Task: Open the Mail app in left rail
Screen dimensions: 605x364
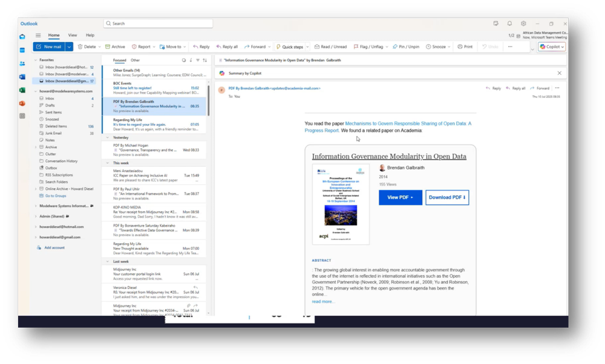Action: 22,37
